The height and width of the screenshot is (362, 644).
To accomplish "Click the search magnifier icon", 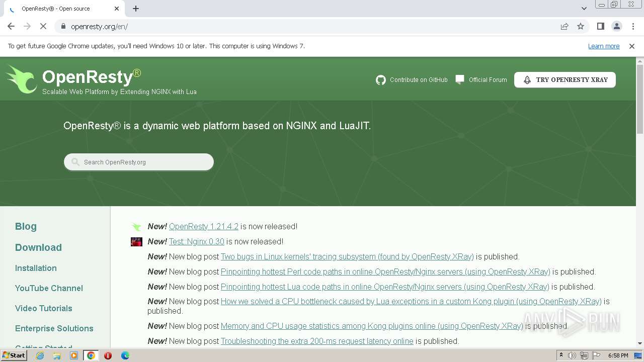I will [x=75, y=162].
